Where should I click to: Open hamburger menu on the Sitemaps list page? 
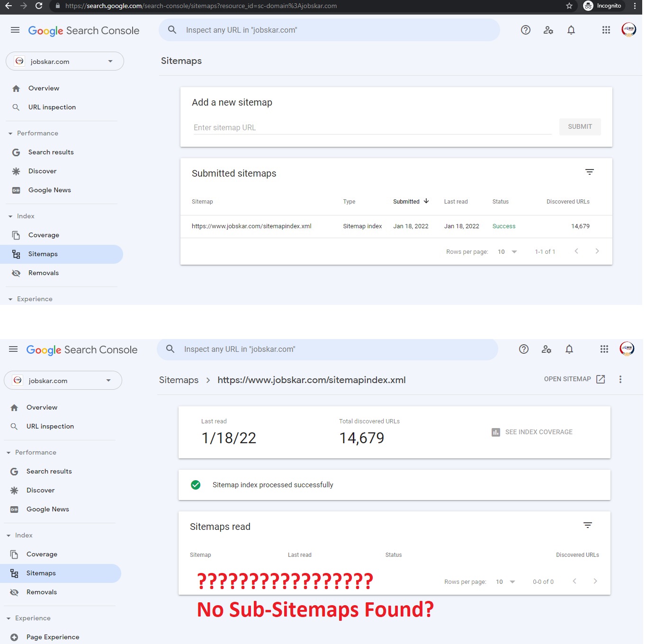[x=15, y=30]
